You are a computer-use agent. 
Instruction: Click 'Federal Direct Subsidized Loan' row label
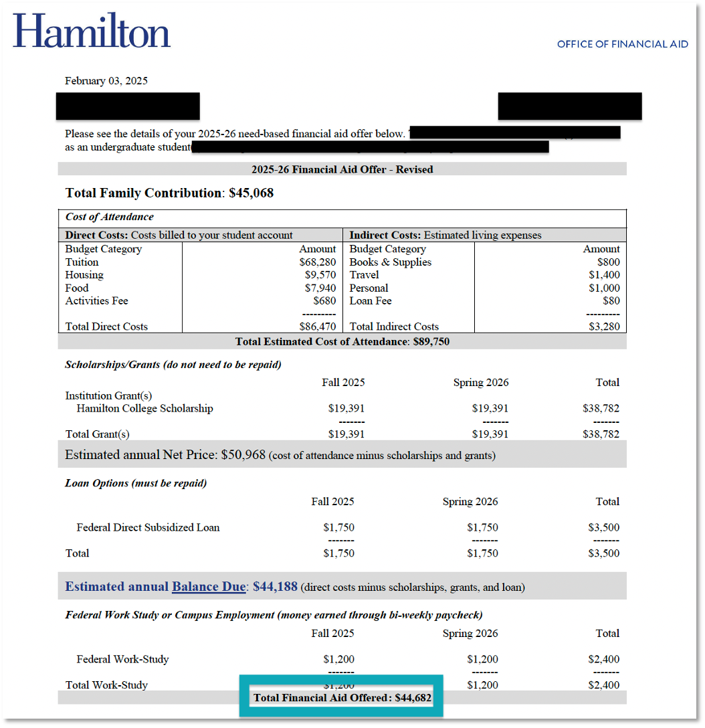pyautogui.click(x=148, y=527)
